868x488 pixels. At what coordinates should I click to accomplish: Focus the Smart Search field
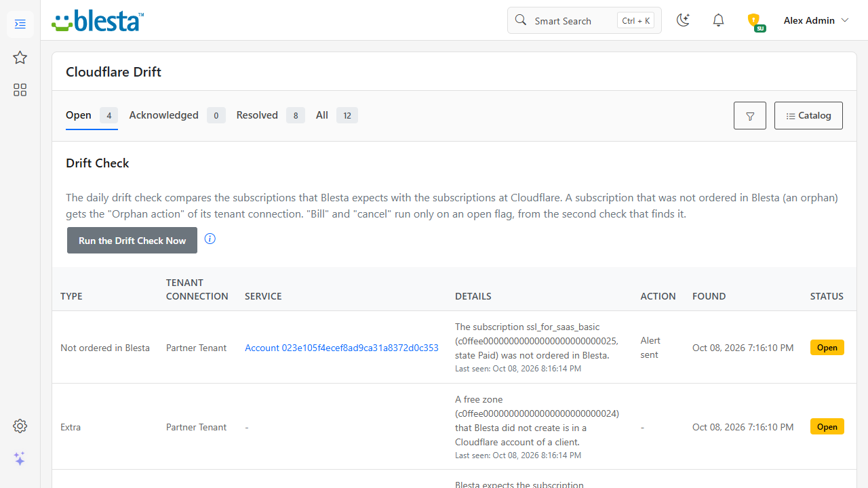click(x=585, y=20)
